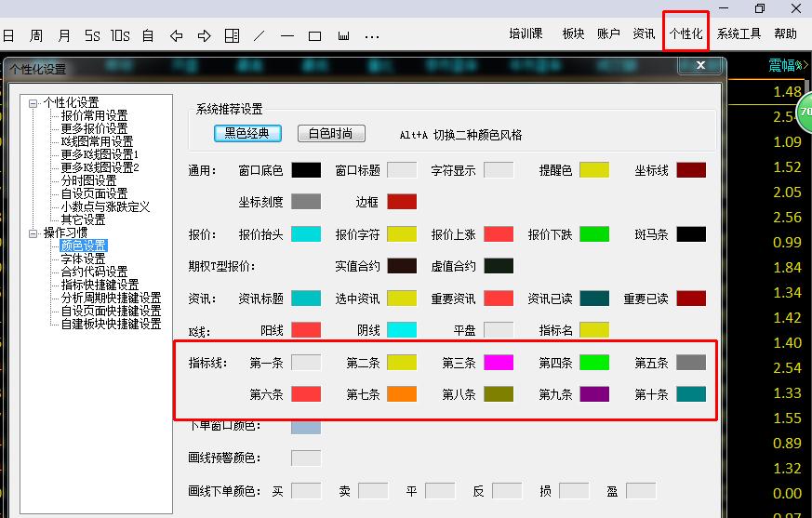Open the three-dot more tools icon
The image size is (812, 518).
click(372, 36)
